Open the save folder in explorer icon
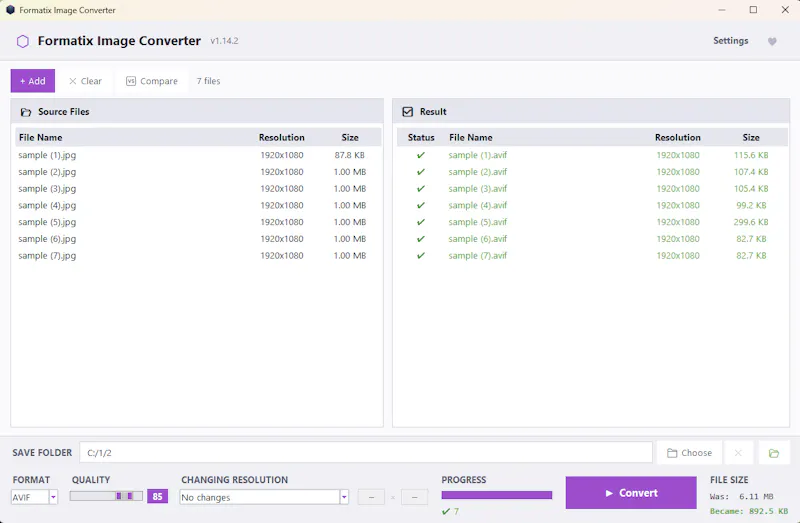 click(x=774, y=453)
